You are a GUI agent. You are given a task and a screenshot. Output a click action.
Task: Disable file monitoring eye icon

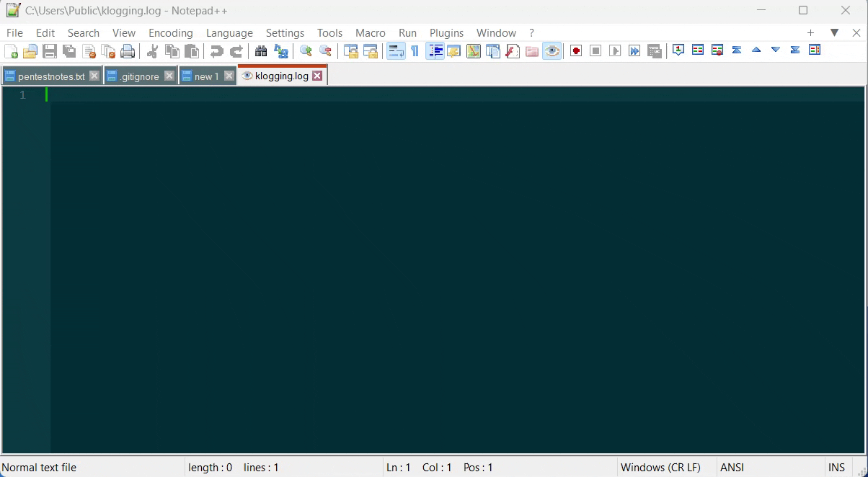coord(552,50)
